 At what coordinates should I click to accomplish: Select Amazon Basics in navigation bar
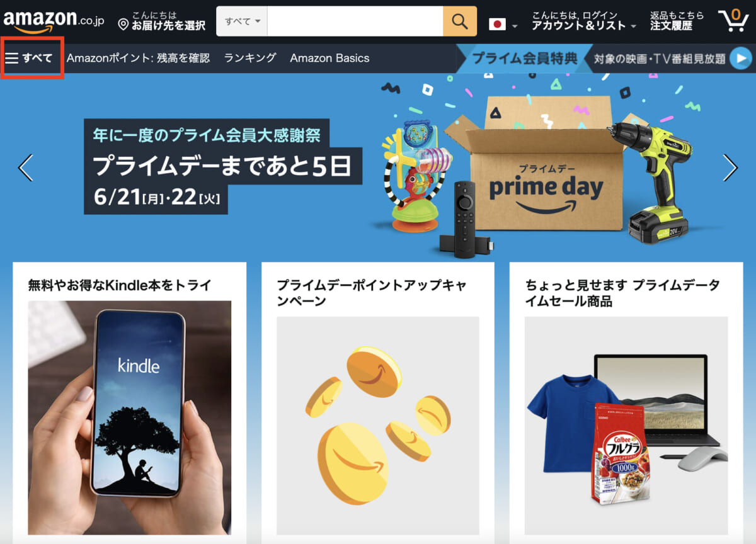[x=329, y=58]
